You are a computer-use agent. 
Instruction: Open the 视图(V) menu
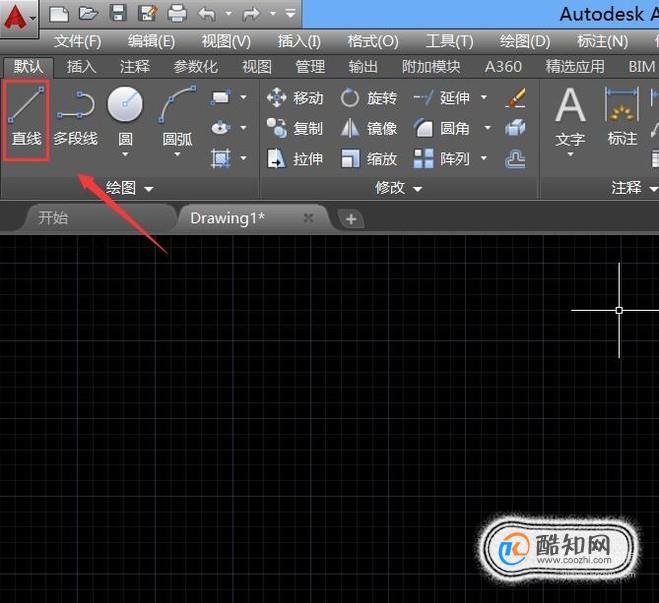[226, 41]
